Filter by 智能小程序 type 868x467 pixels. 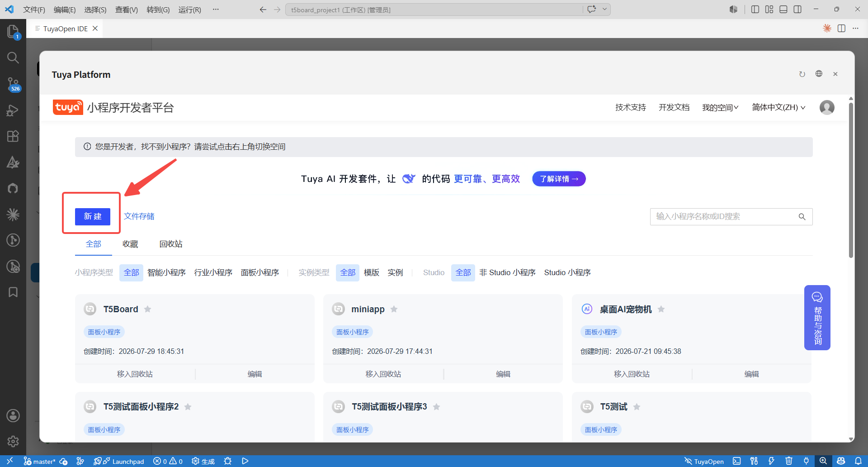pyautogui.click(x=166, y=272)
